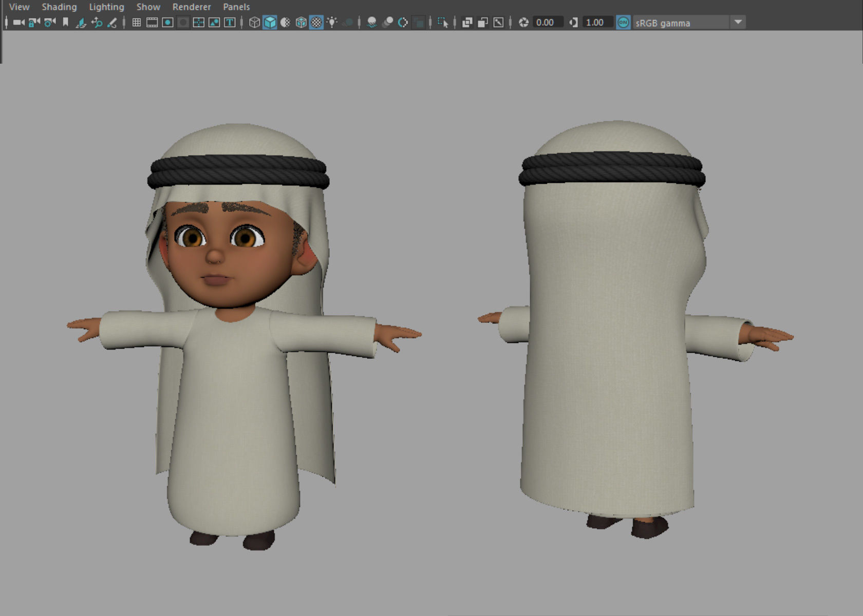863x616 pixels.
Task: Click the Shadows icon
Action: coord(348,22)
